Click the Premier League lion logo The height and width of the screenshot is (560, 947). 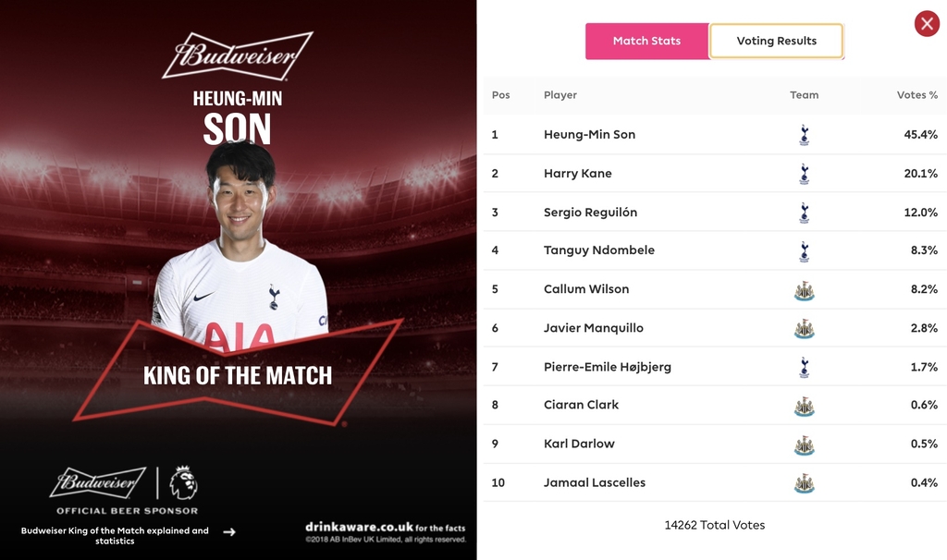point(183,482)
